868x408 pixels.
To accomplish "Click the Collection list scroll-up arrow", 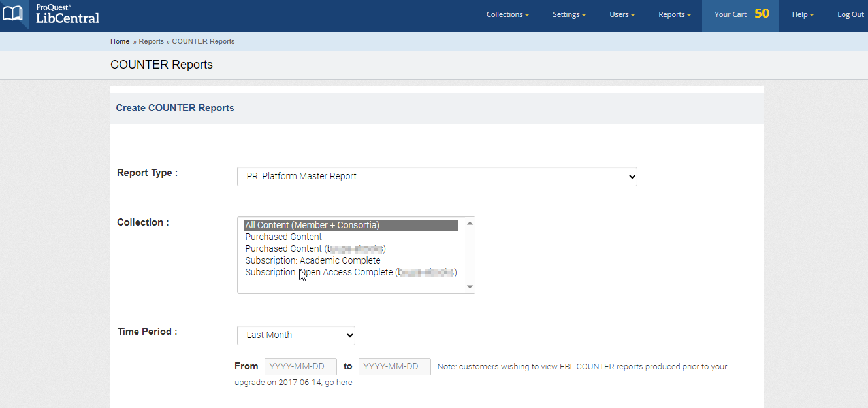I will (470, 222).
